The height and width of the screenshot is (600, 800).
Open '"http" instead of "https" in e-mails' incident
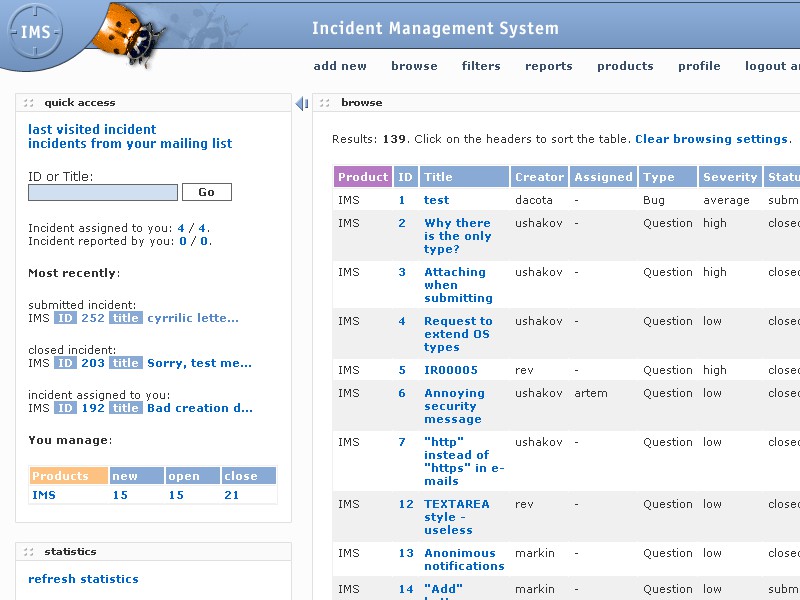[464, 461]
